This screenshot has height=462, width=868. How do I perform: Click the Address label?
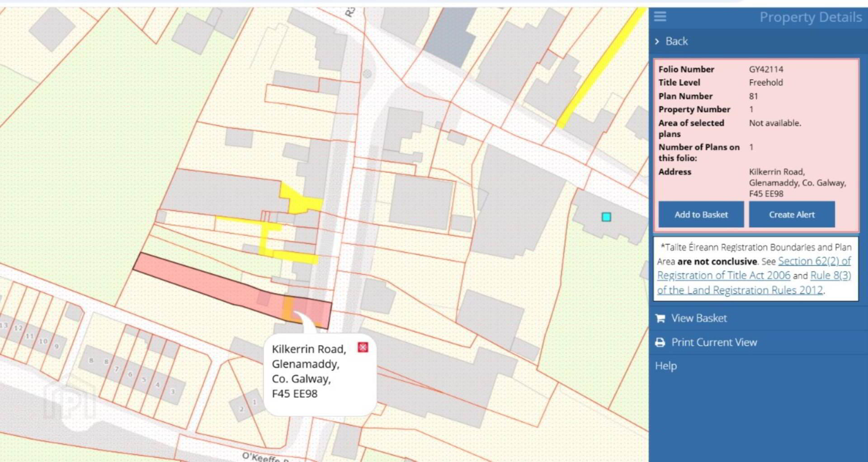675,171
